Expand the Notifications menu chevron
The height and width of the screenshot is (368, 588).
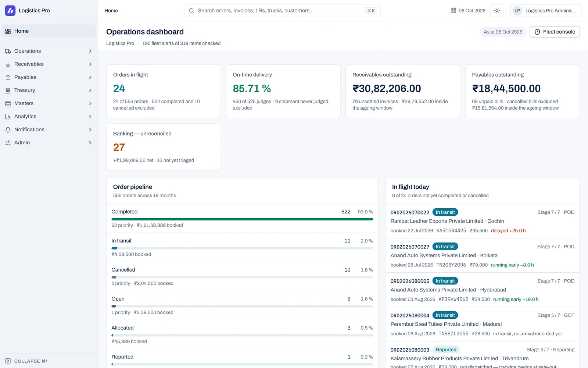(x=90, y=130)
